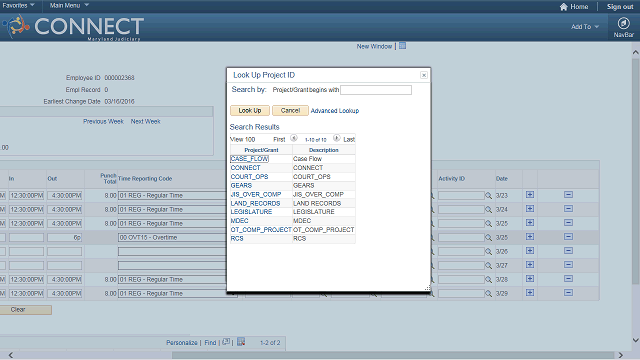The width and height of the screenshot is (640, 360).
Task: Open the Advanced Lookup link
Action: coord(335,111)
